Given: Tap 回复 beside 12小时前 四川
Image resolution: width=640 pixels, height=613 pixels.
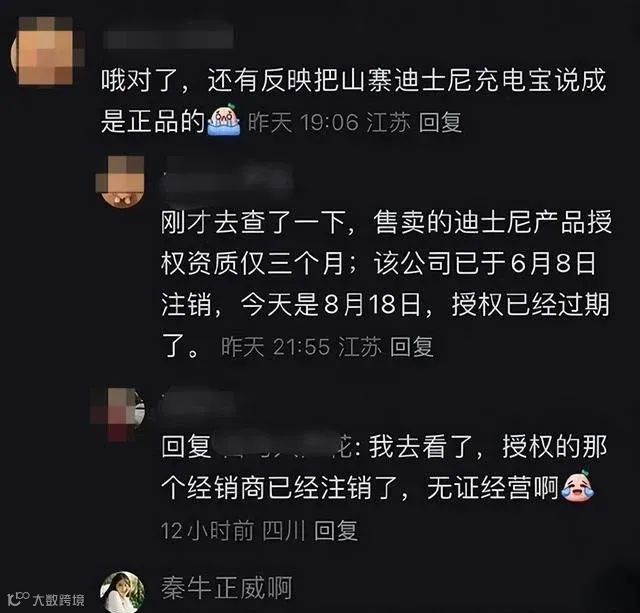Looking at the screenshot, I should tap(336, 531).
